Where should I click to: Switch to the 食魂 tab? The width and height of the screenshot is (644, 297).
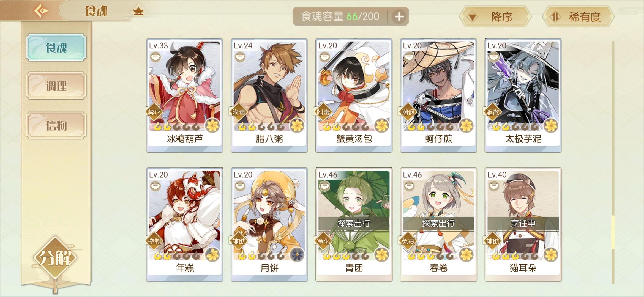click(56, 47)
